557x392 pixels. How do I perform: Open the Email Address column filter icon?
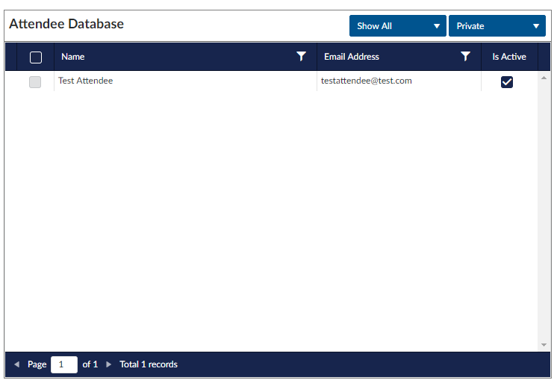point(465,57)
